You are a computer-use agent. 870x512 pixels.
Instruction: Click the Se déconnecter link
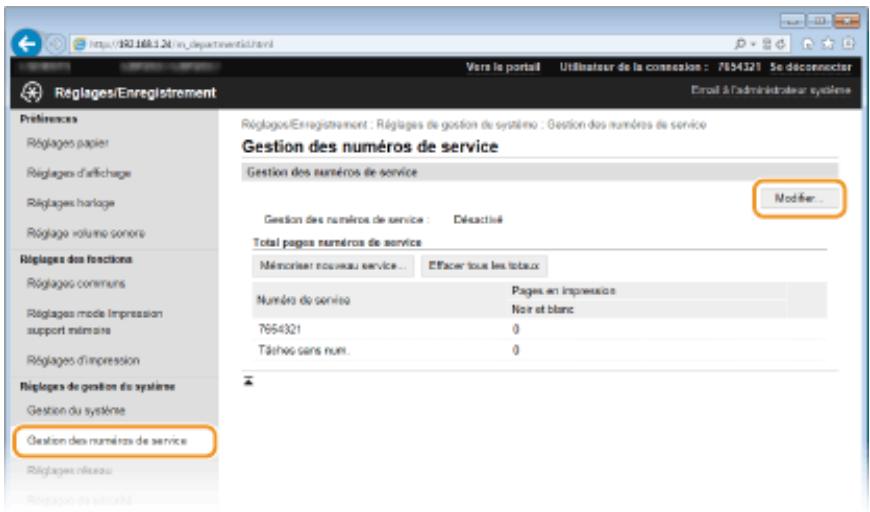click(810, 67)
